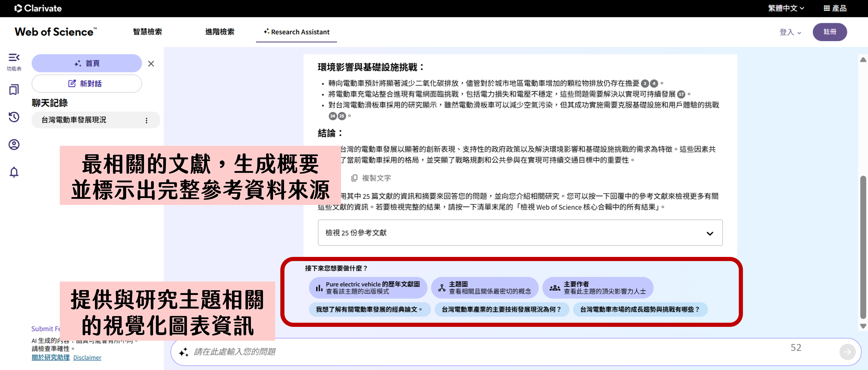The width and height of the screenshot is (868, 370).
Task: Copy response with 複製文字 icon
Action: pyautogui.click(x=354, y=178)
